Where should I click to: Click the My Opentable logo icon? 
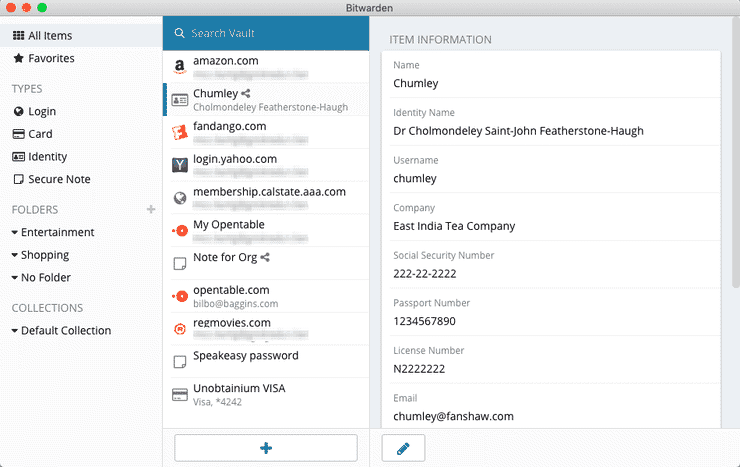(x=179, y=231)
